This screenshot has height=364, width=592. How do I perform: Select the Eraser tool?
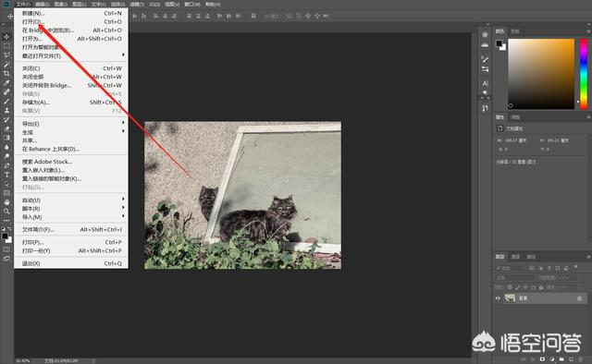[6, 128]
